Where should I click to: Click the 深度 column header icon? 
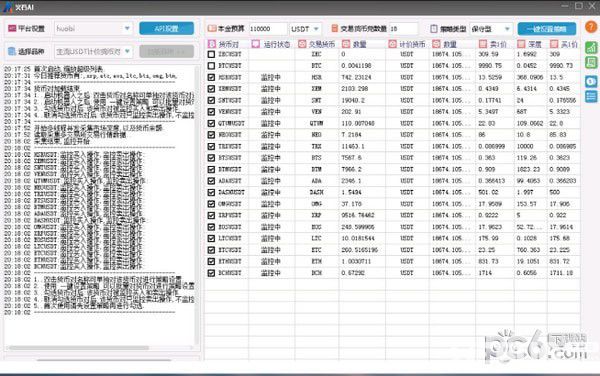coord(521,44)
